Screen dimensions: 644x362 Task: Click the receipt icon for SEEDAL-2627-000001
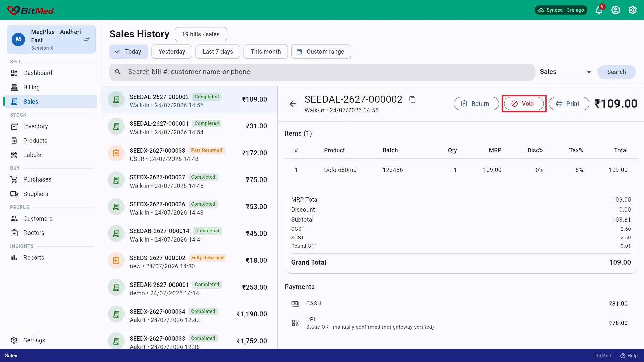116,126
